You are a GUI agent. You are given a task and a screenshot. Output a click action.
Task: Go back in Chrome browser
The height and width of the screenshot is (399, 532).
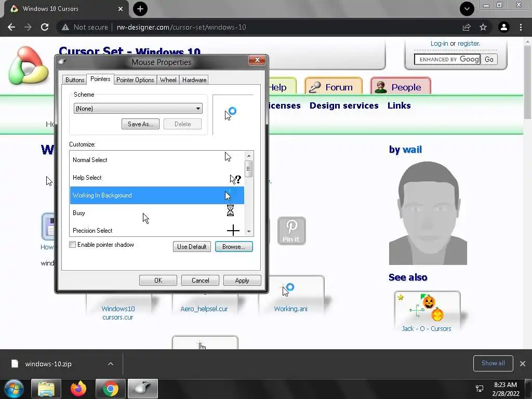(x=11, y=27)
